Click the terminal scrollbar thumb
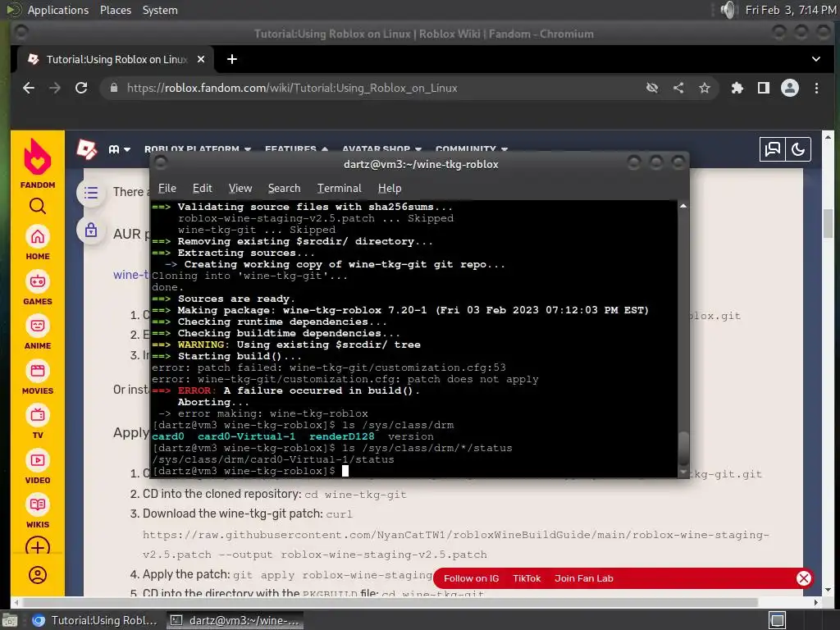The image size is (840, 630). 683,449
